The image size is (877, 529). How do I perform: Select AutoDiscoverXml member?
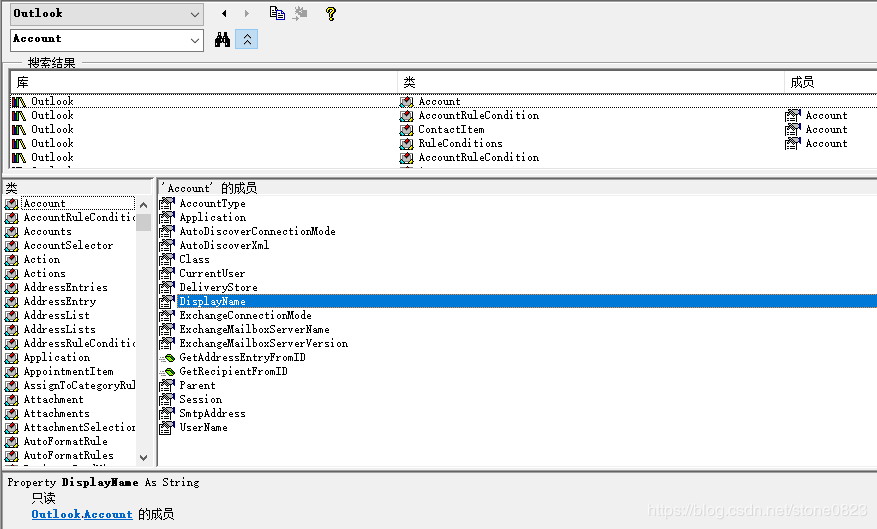coord(224,245)
